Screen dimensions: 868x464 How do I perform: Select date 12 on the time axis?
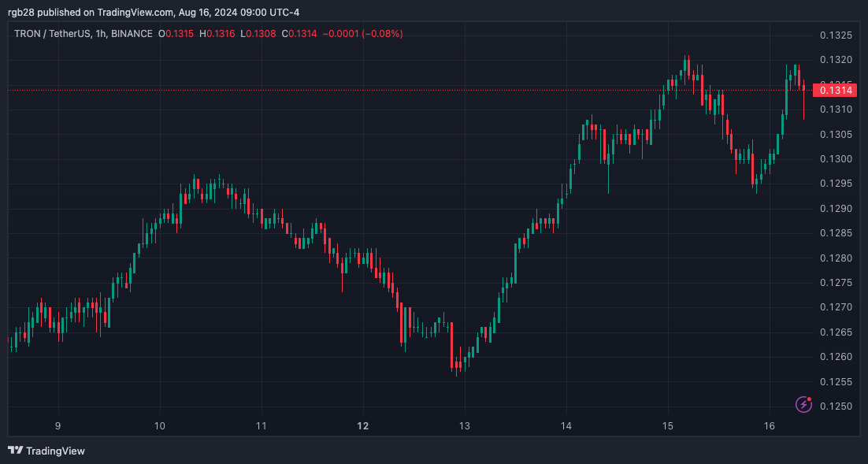[x=362, y=426]
